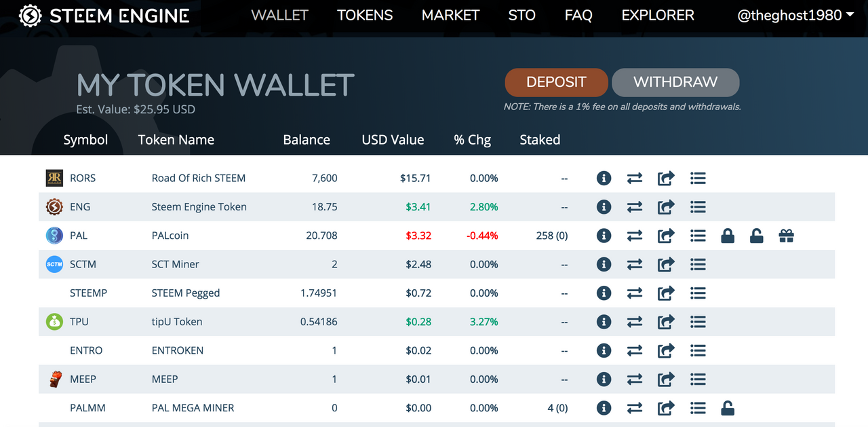Send TPU tokens via the share icon
Screen dimensions: 868x427
[x=666, y=322]
